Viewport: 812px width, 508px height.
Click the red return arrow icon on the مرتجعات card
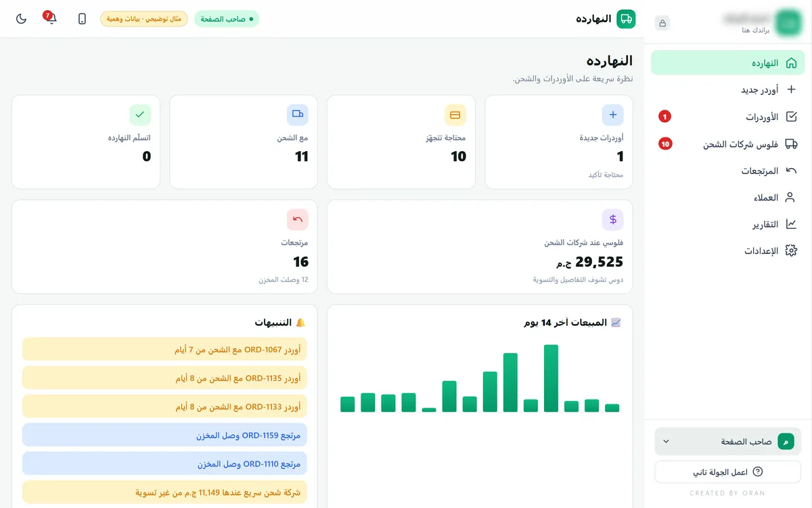[x=298, y=219]
